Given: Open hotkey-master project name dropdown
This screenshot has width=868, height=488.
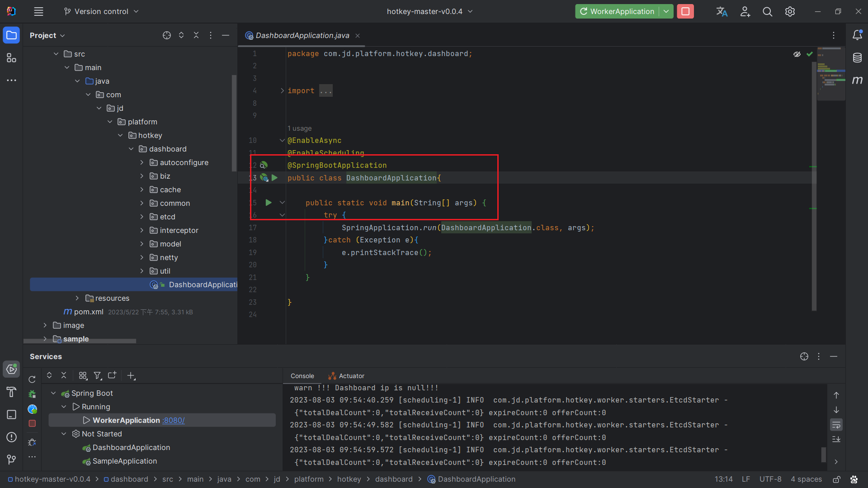Looking at the screenshot, I should [x=429, y=11].
